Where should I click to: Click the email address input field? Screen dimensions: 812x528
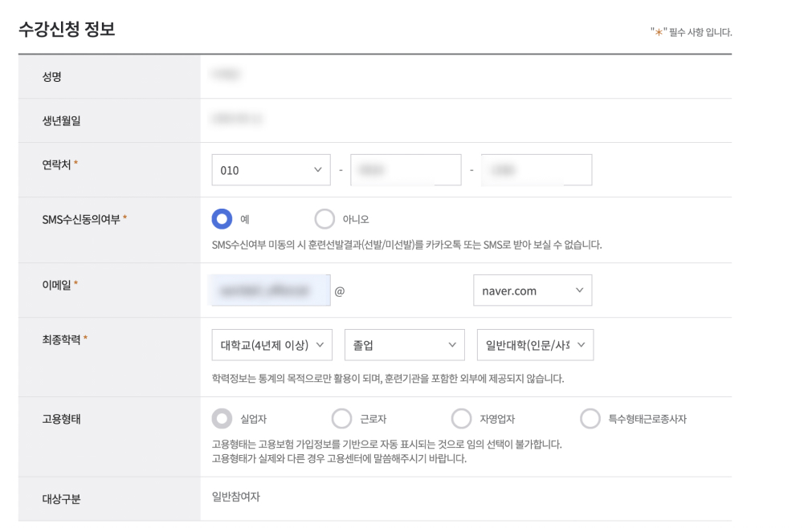click(x=269, y=290)
